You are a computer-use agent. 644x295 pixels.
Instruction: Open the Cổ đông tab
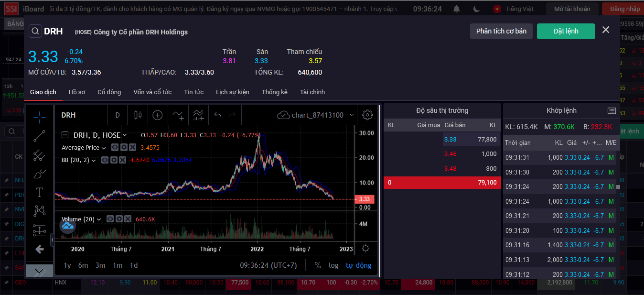(x=109, y=92)
